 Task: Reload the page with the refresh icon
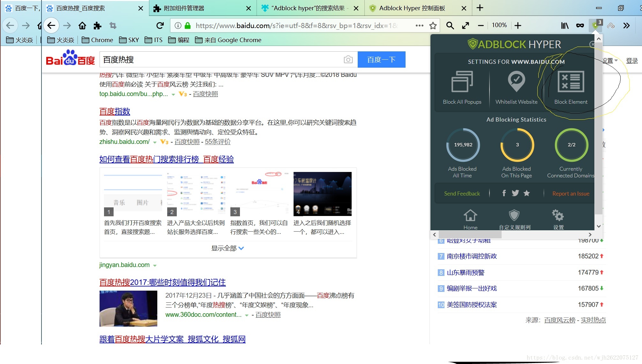click(x=160, y=26)
